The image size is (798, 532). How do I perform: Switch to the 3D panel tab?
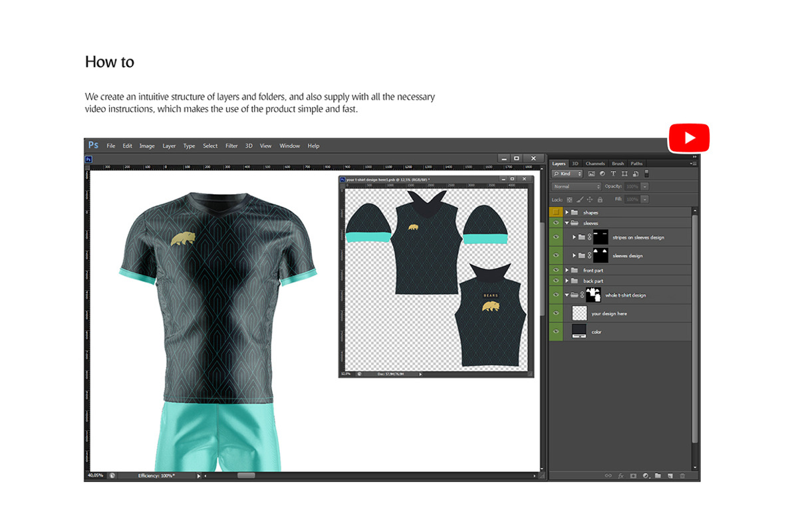pyautogui.click(x=575, y=164)
